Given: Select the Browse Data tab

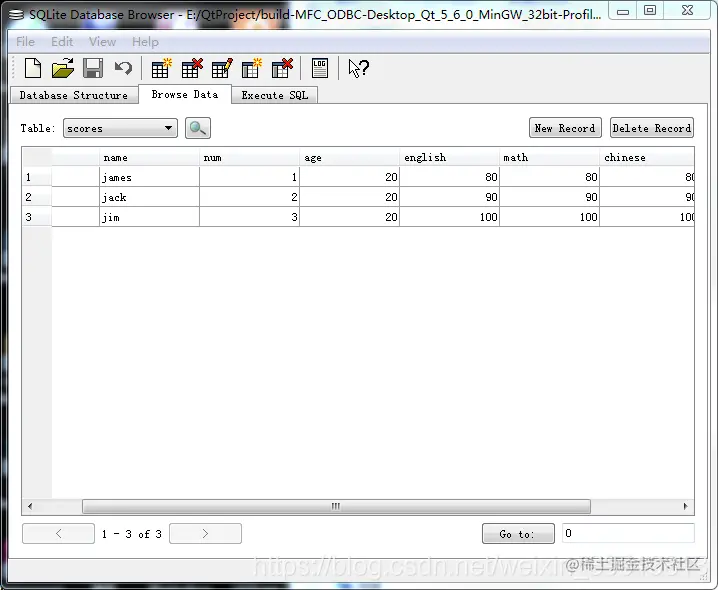Looking at the screenshot, I should (185, 94).
